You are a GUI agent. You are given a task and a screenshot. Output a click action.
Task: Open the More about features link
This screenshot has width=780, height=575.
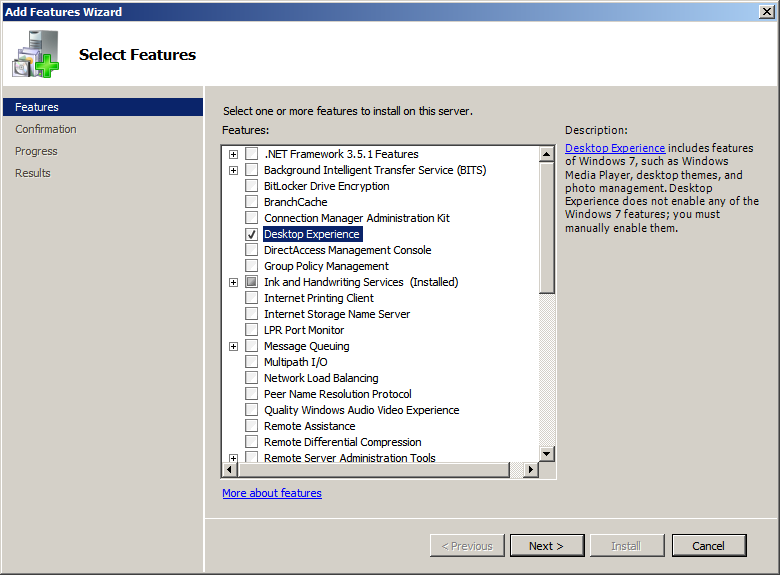point(272,493)
